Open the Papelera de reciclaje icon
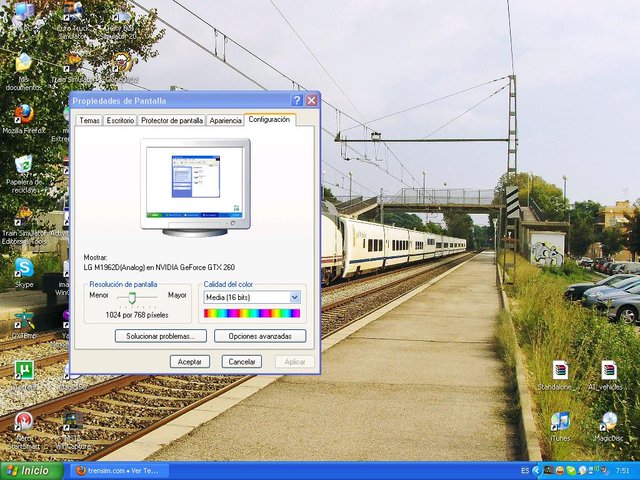 click(23, 164)
